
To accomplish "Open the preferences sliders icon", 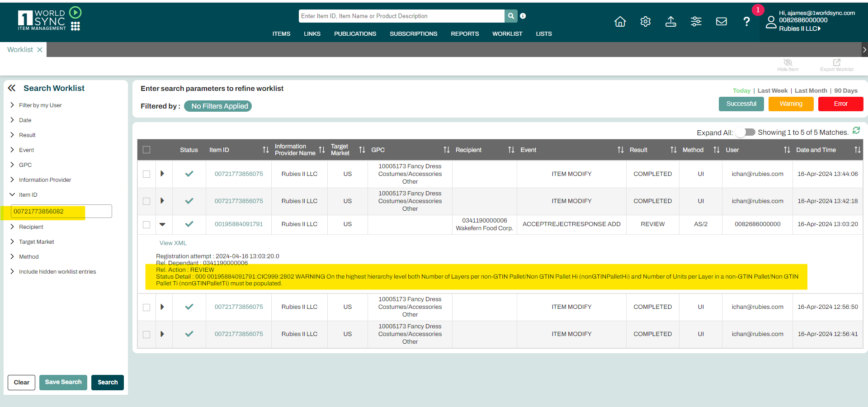I will (x=696, y=21).
